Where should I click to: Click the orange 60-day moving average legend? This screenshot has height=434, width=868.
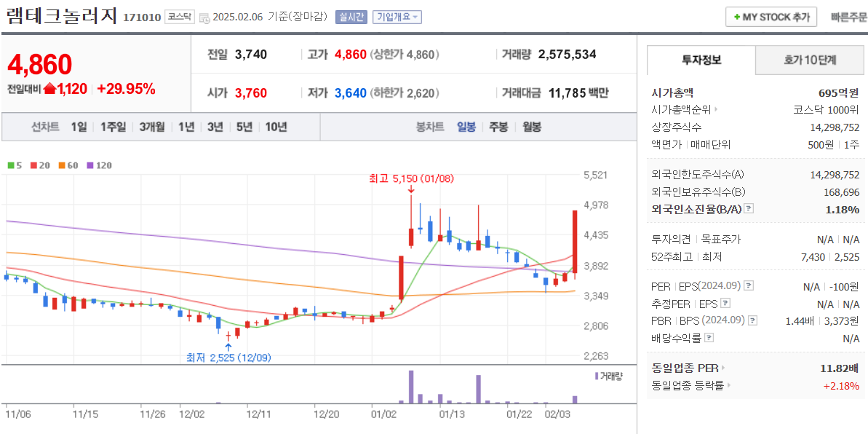point(67,165)
